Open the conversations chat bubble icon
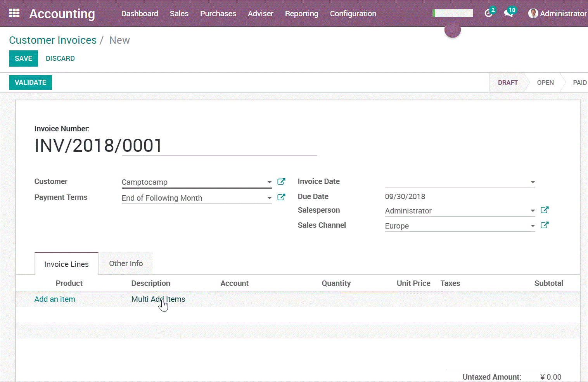Viewport: 588px width, 382px height. click(x=508, y=14)
